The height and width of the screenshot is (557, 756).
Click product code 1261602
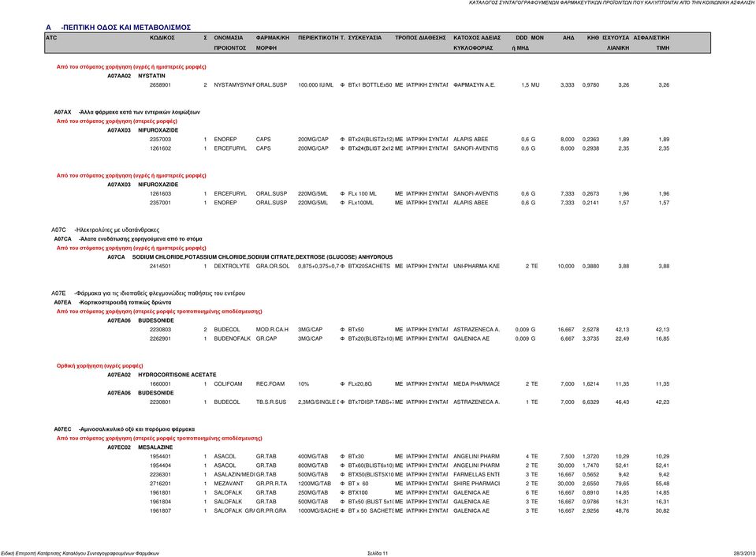pos(160,148)
